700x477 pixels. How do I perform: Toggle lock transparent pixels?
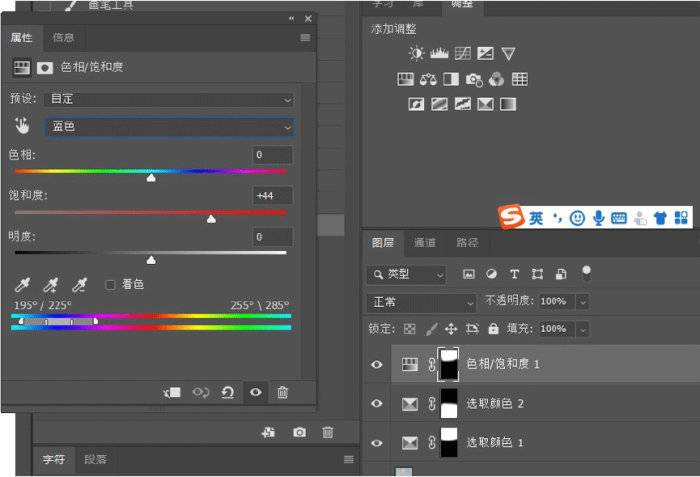(409, 329)
